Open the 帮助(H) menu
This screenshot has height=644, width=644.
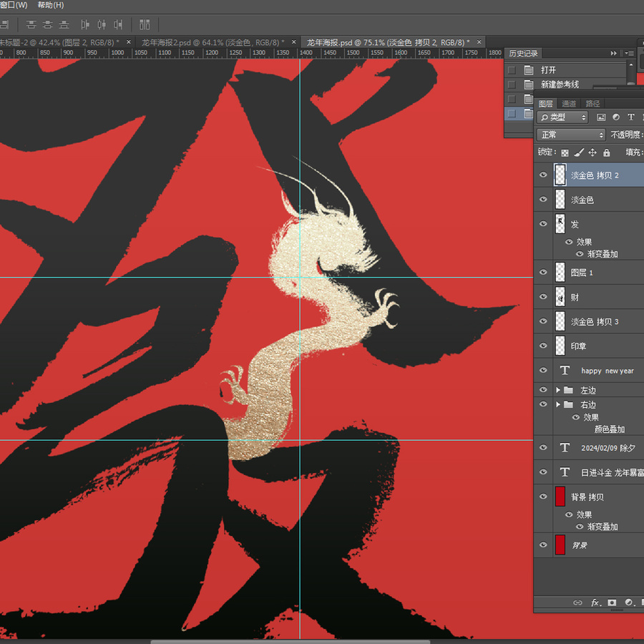[51, 5]
